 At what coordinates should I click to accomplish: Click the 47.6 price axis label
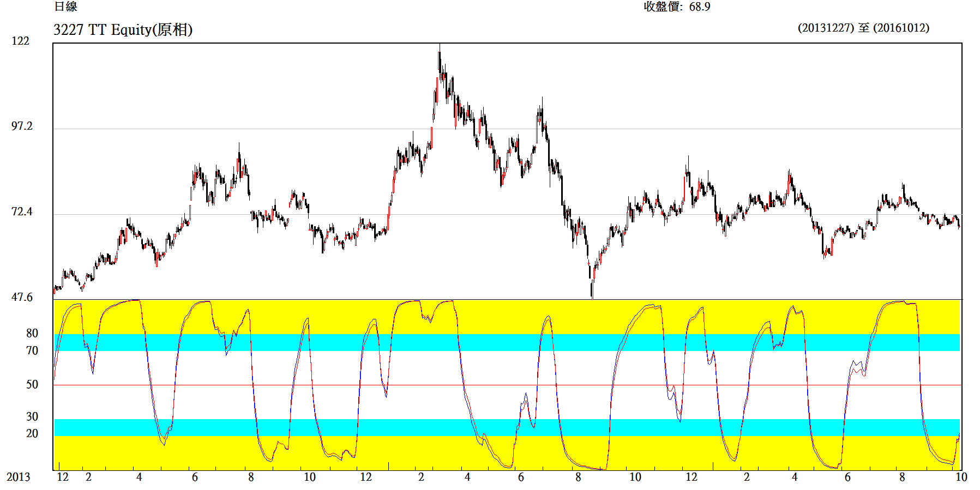[x=22, y=297]
